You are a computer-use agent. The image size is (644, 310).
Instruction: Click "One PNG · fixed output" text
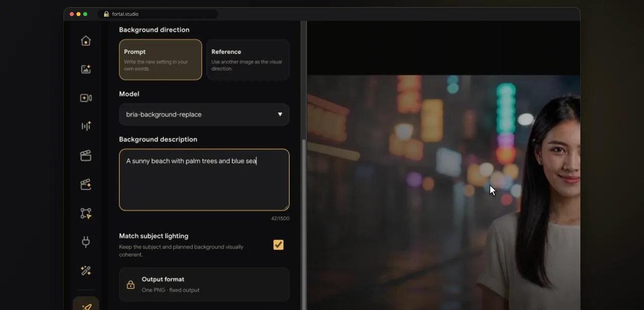171,290
